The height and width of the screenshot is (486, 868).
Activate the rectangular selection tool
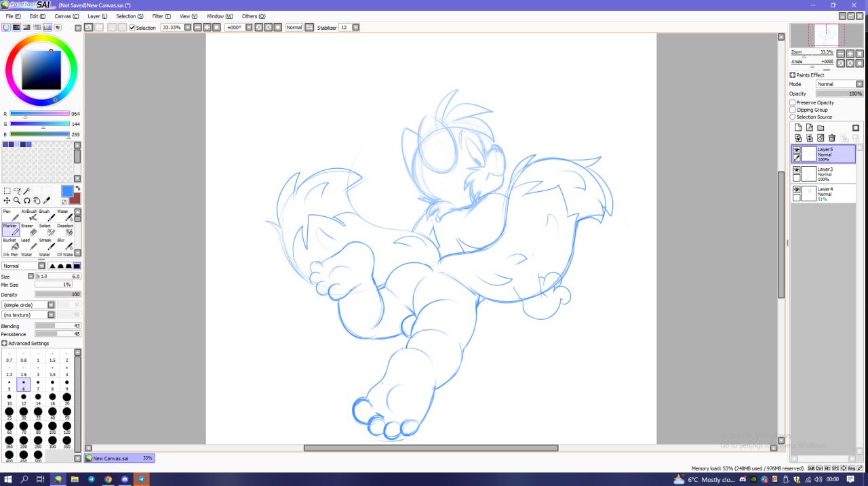pyautogui.click(x=7, y=191)
